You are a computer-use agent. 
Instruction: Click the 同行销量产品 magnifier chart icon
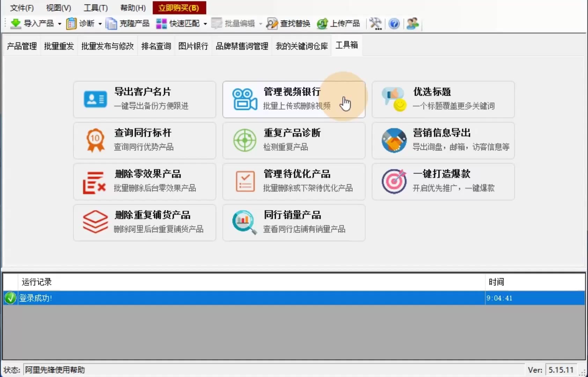pyautogui.click(x=244, y=222)
